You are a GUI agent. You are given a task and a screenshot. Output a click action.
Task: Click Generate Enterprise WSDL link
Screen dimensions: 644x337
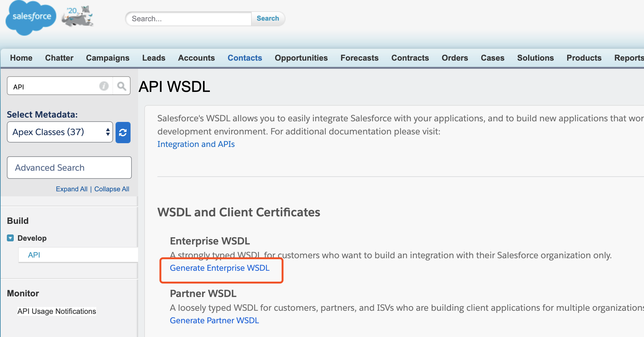(x=220, y=268)
